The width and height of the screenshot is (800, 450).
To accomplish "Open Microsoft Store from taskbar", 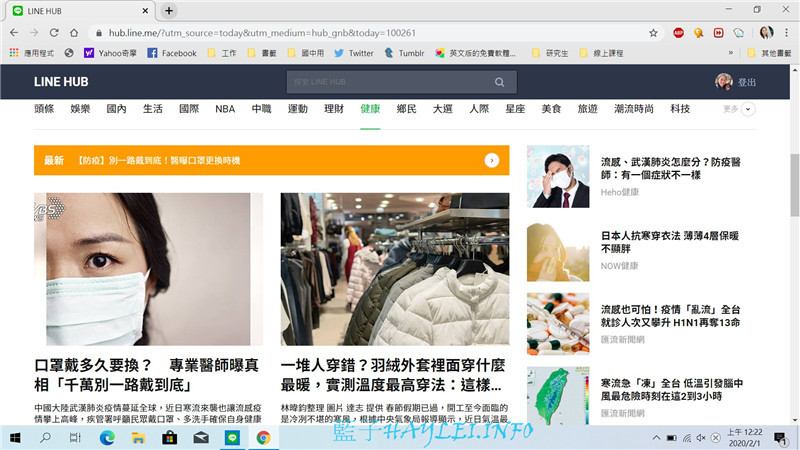I will (x=169, y=438).
